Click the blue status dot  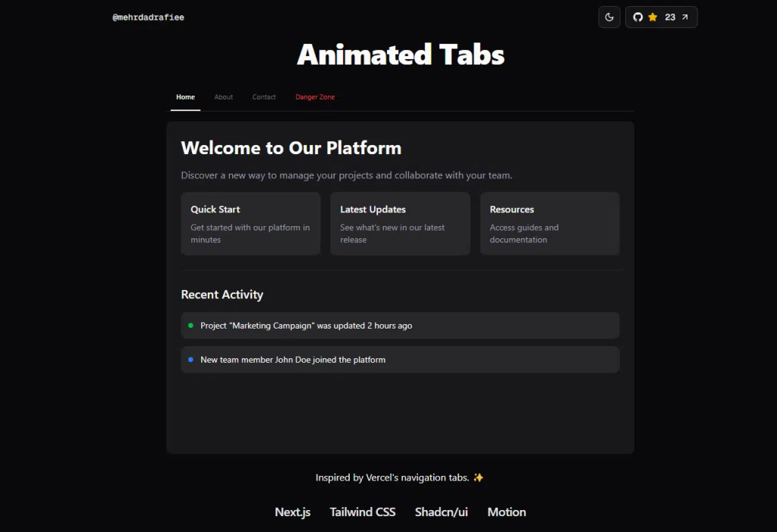tap(190, 360)
